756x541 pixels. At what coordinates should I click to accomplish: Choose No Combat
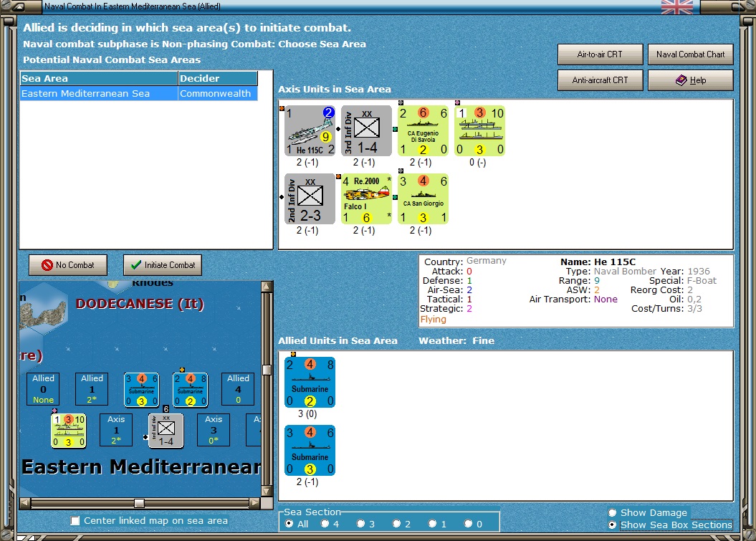68,264
